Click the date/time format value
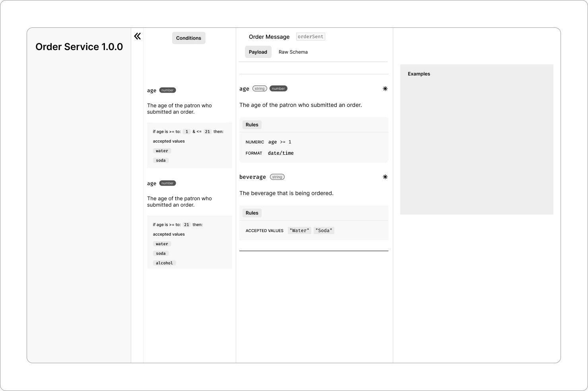 281,153
